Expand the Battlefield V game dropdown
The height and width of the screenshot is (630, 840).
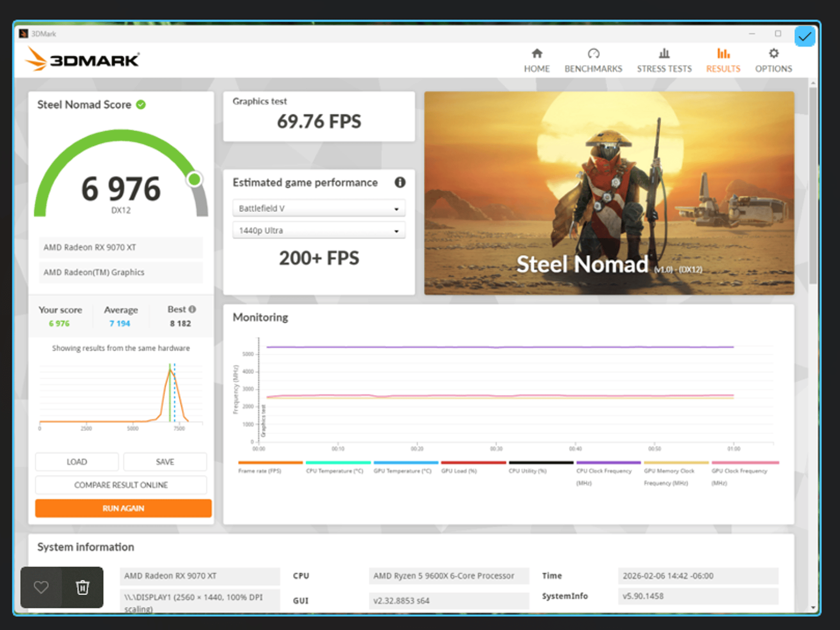(x=319, y=208)
